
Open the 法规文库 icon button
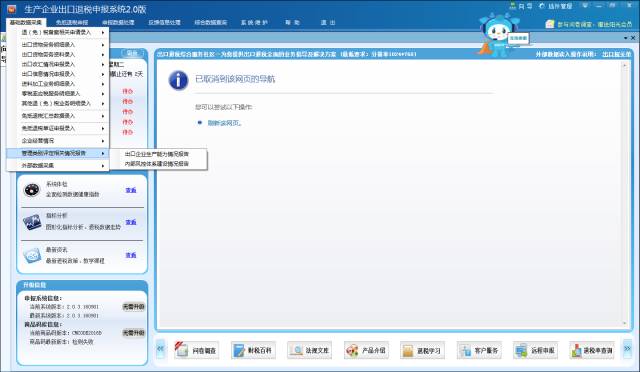click(309, 350)
